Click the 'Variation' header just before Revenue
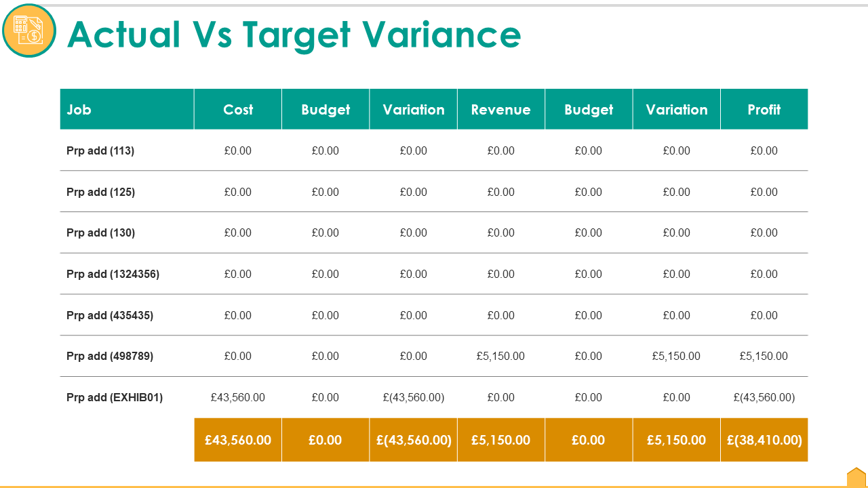 point(414,109)
